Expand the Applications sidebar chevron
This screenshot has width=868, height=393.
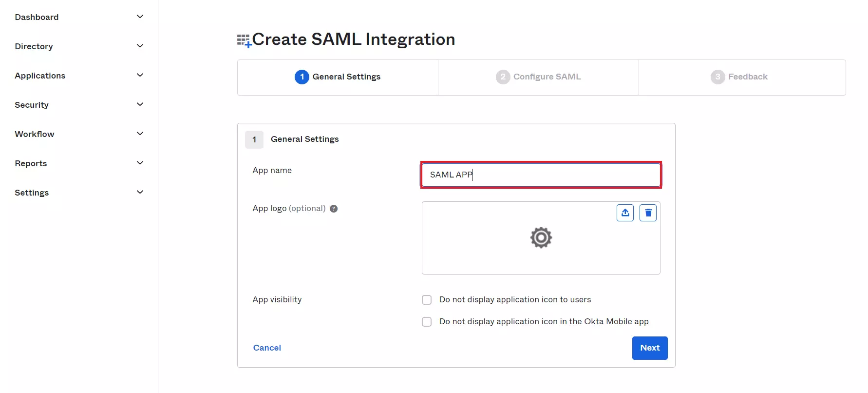pyautogui.click(x=140, y=75)
